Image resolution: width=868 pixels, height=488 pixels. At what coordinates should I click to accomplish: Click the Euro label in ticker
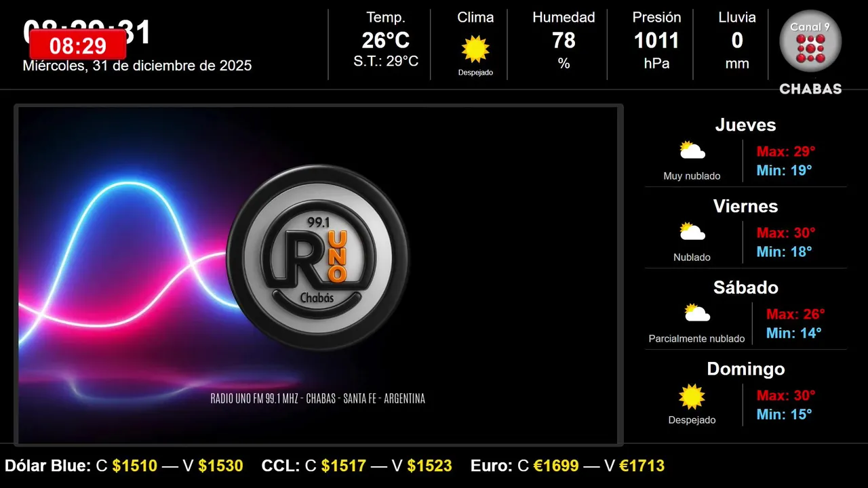click(492, 466)
